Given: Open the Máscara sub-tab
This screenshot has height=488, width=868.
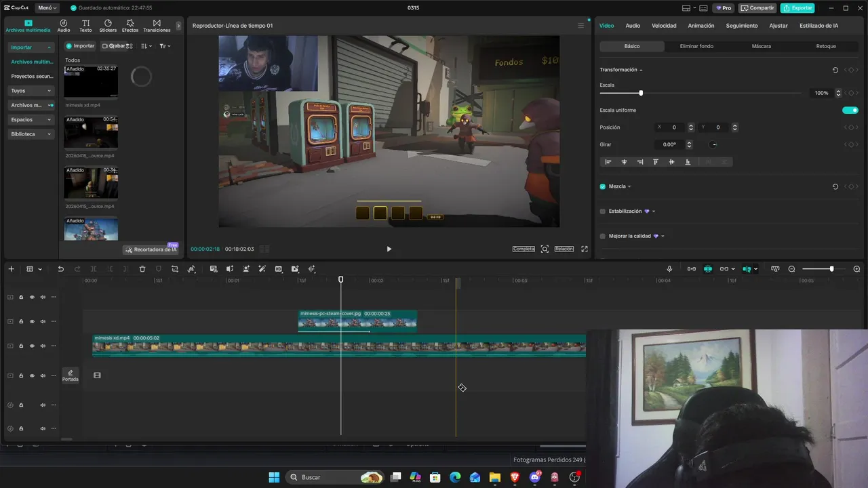Looking at the screenshot, I should (x=762, y=46).
